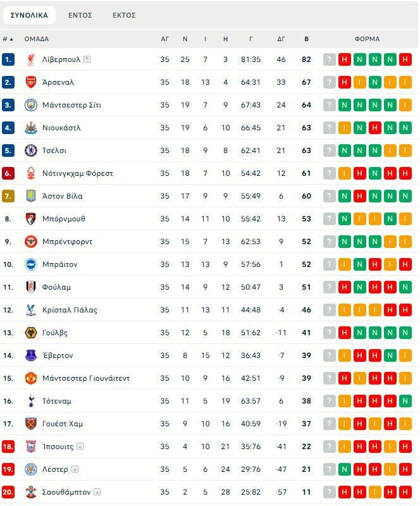Click the Tottenham club crest icon
The width and height of the screenshot is (420, 506).
click(x=30, y=401)
